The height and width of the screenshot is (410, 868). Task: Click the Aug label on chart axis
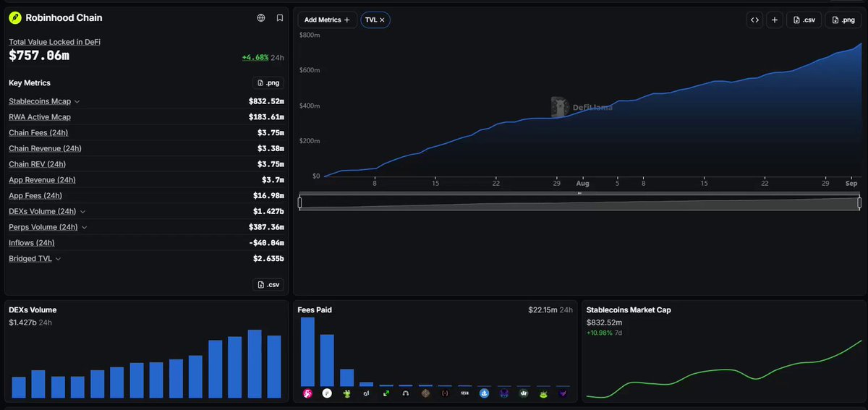583,184
